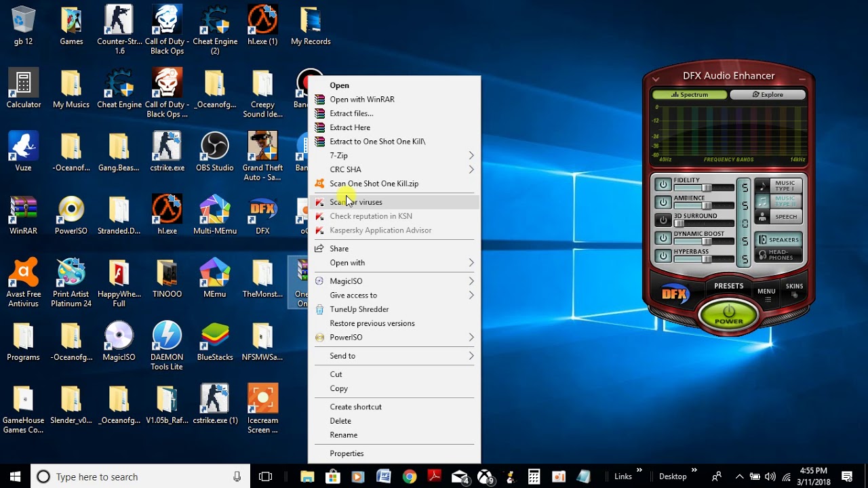868x488 pixels.
Task: Open Google Chrome from the taskbar
Action: [x=409, y=476]
